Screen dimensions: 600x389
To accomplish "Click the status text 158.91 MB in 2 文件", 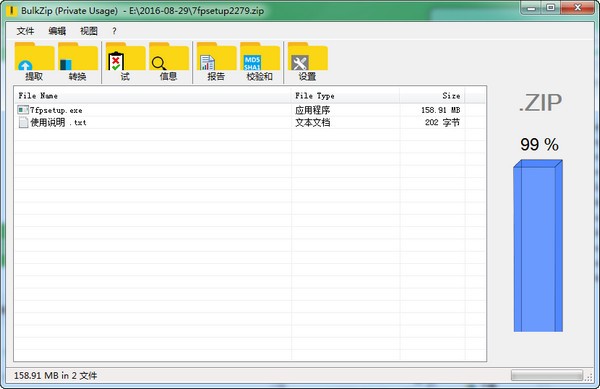I will 55,376.
